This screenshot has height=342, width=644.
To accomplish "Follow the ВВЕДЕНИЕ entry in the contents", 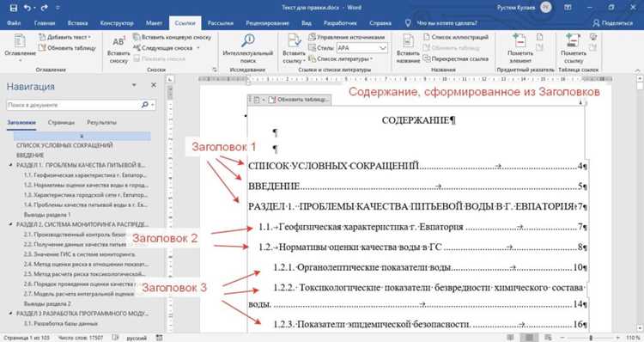I will (x=417, y=186).
